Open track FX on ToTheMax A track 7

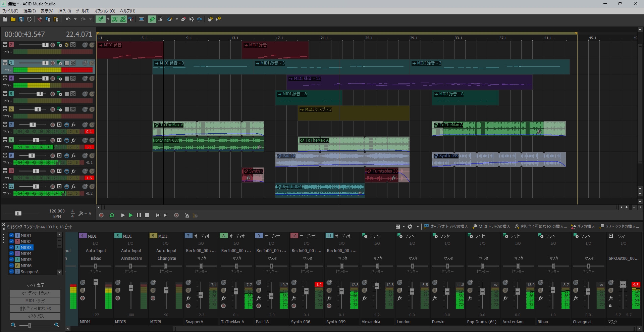coord(73,125)
